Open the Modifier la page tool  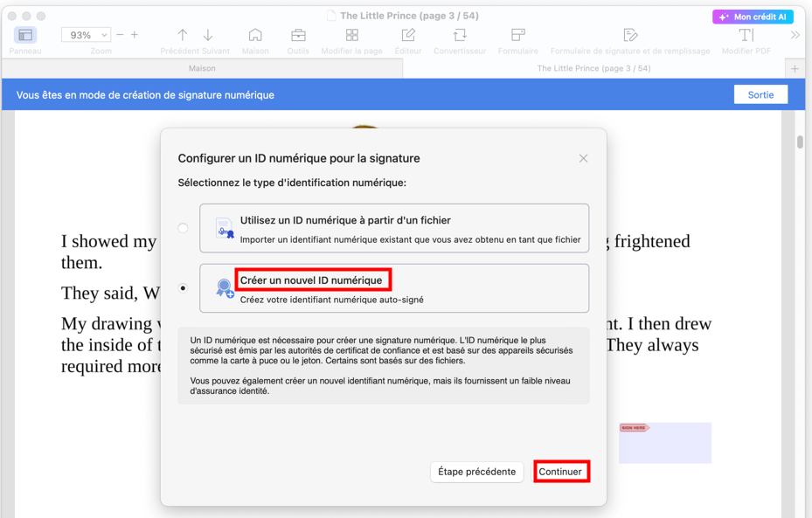click(x=352, y=36)
